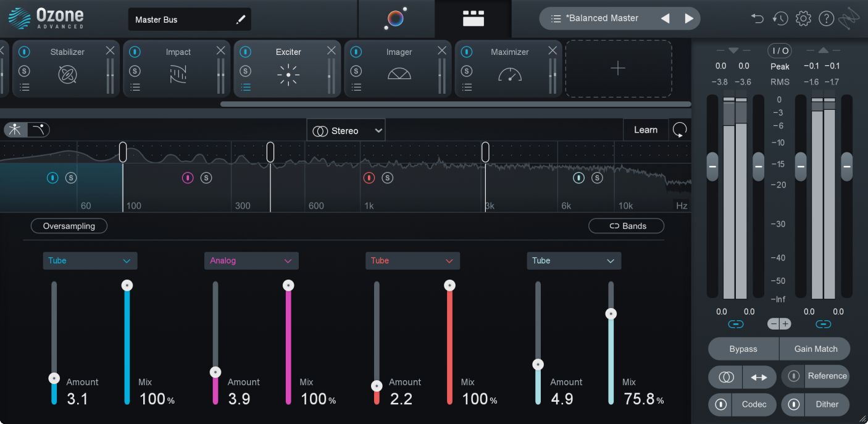Remove the Maximizer module
The height and width of the screenshot is (424, 868).
pyautogui.click(x=553, y=51)
